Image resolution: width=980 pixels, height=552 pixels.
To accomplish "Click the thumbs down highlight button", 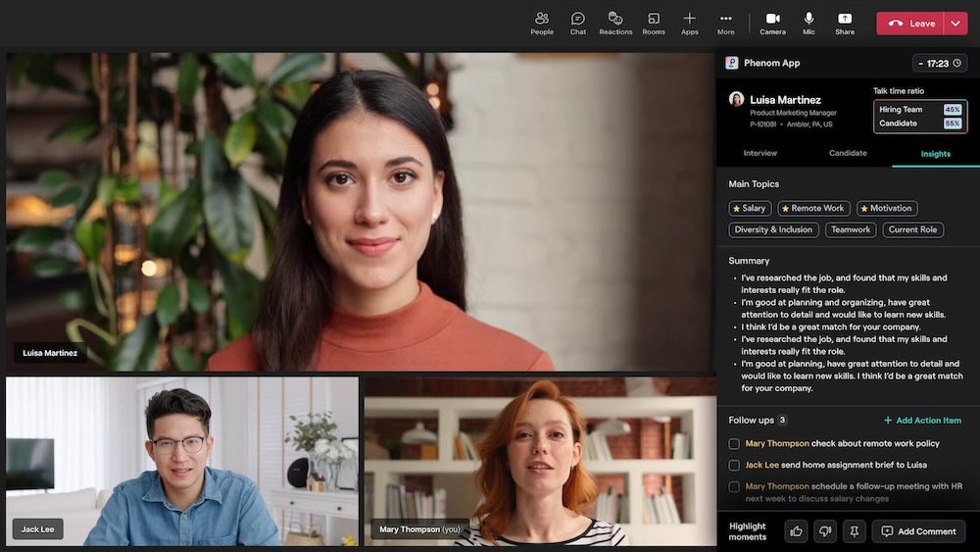I will point(825,531).
